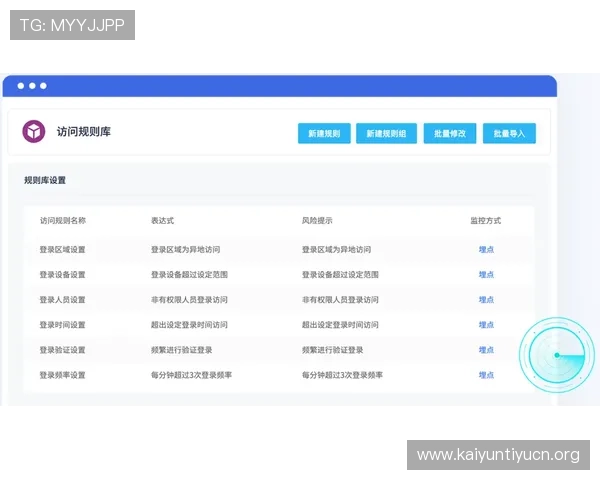600x480 pixels.
Task: Open the 埋点 link for 登录区域设置
Action: click(x=486, y=250)
